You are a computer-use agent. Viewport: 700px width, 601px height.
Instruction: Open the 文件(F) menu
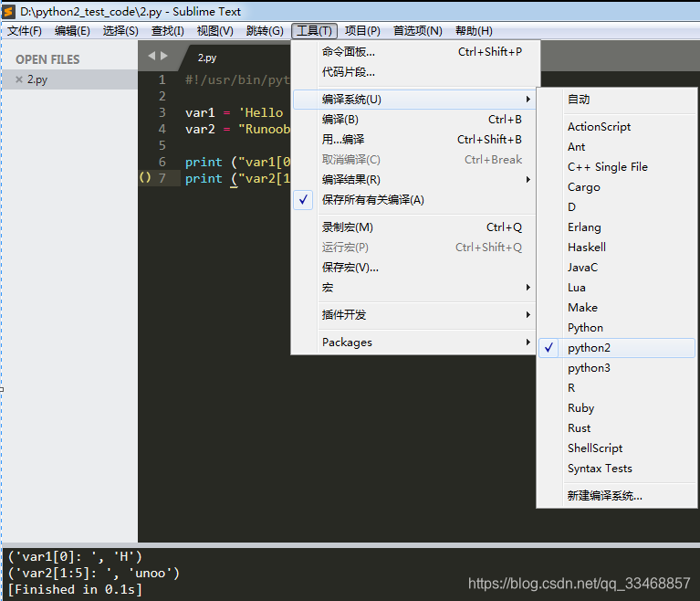25,31
